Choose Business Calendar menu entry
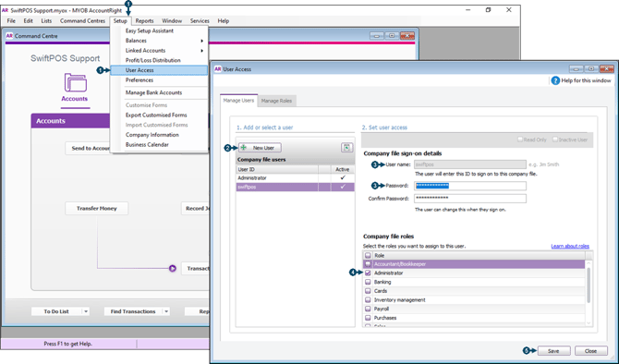 click(x=159, y=145)
